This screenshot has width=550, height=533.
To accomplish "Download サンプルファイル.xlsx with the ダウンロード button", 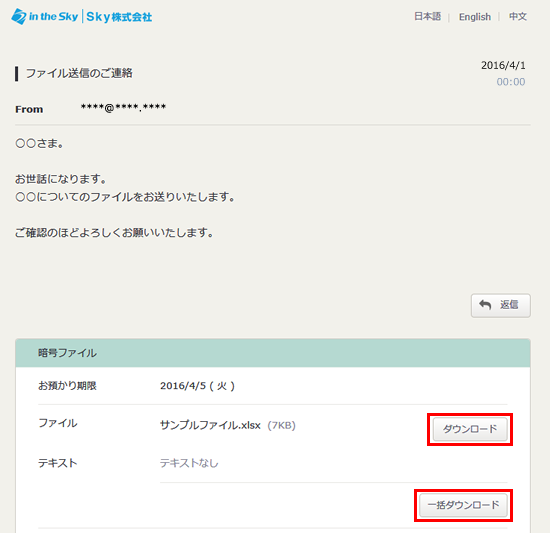I will pos(470,429).
